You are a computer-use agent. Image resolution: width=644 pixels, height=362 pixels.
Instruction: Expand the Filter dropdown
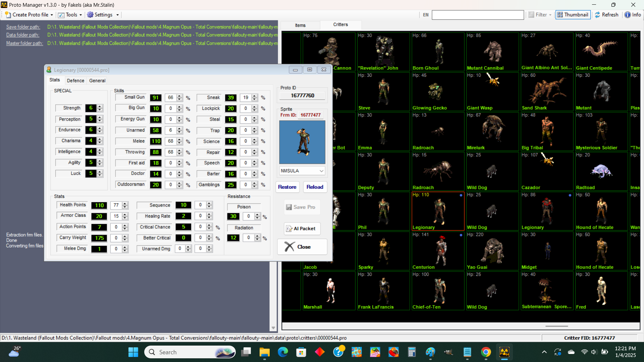coord(540,15)
